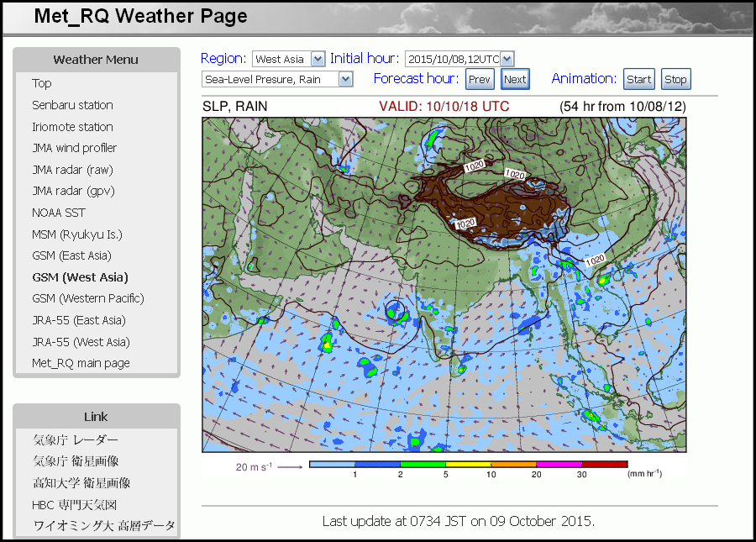Click the SLP, RAIN map title
The image size is (756, 542).
[x=235, y=107]
